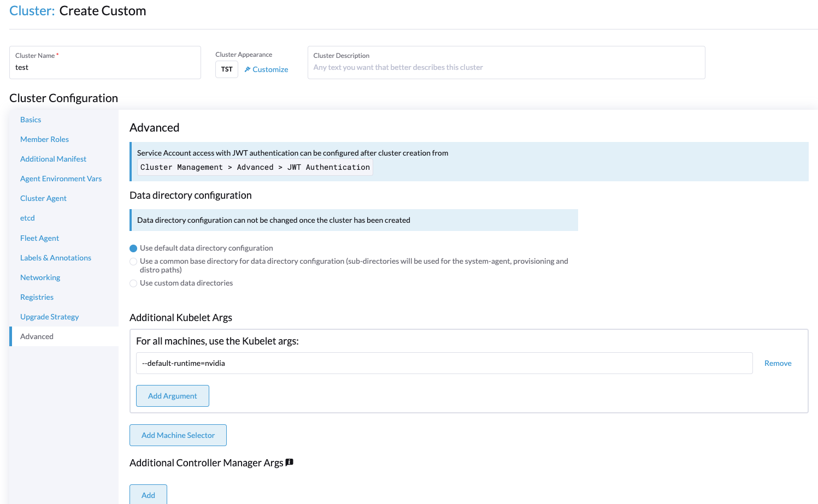The height and width of the screenshot is (504, 818).
Task: Click the Controller Manager Args info icon
Action: 290,463
